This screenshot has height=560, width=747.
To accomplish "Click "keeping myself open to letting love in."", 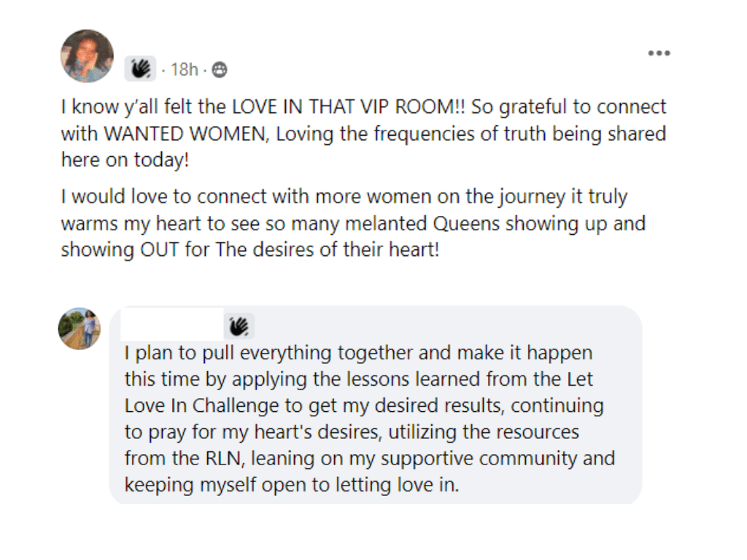I will 292,484.
